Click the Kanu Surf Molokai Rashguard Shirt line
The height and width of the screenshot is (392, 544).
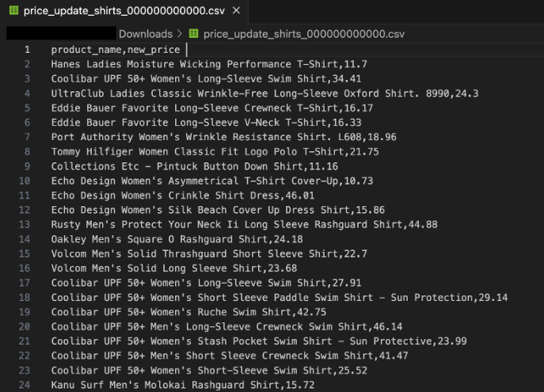pos(183,385)
